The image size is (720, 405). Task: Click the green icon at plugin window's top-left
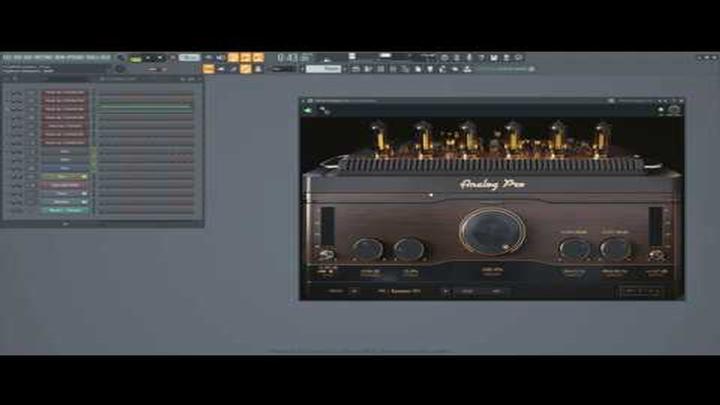coord(308,110)
